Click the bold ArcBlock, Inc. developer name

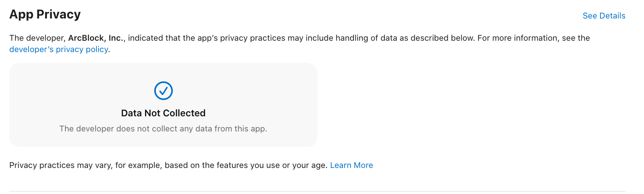pos(96,38)
